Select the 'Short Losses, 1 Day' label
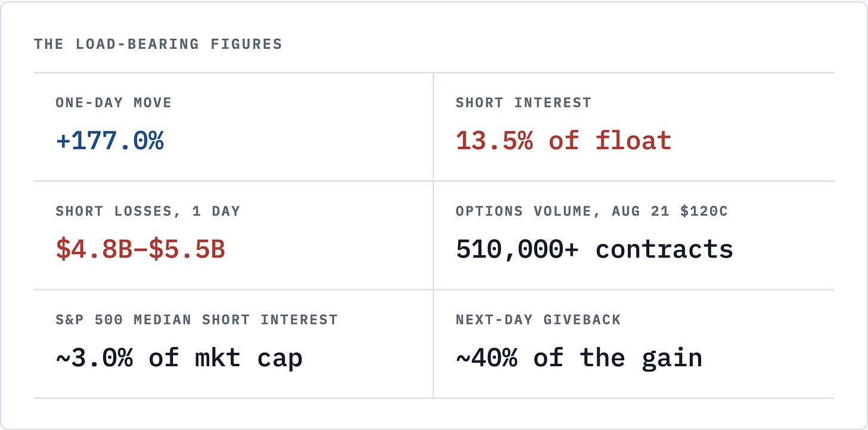Viewport: 868px width, 430px height. click(x=148, y=211)
